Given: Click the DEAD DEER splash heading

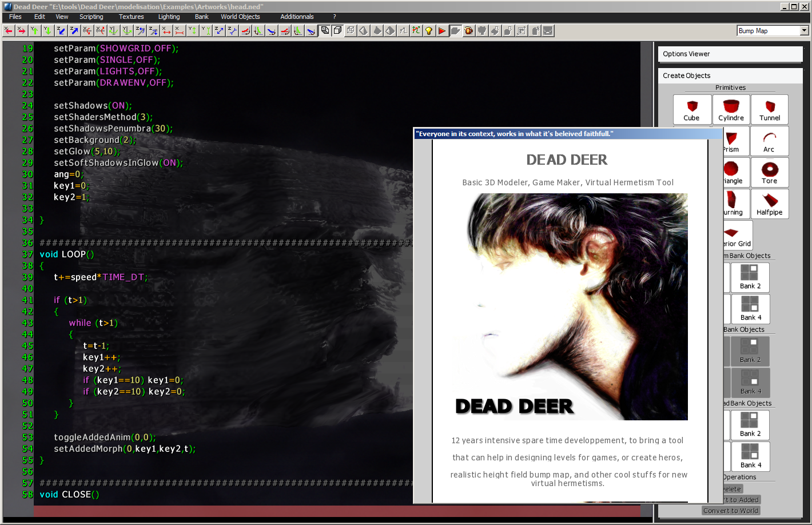Looking at the screenshot, I should pos(567,160).
